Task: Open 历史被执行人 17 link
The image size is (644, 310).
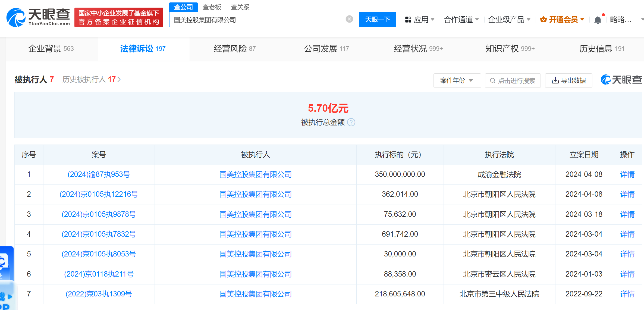Action: coord(91,79)
